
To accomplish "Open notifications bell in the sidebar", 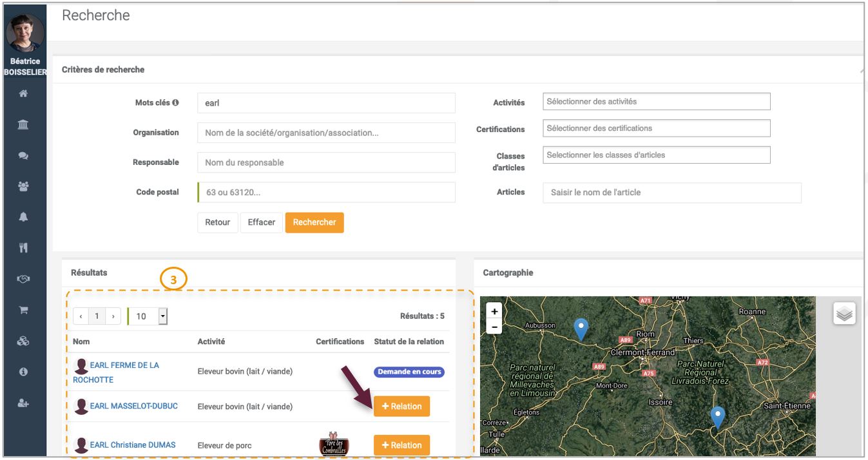I will (23, 217).
